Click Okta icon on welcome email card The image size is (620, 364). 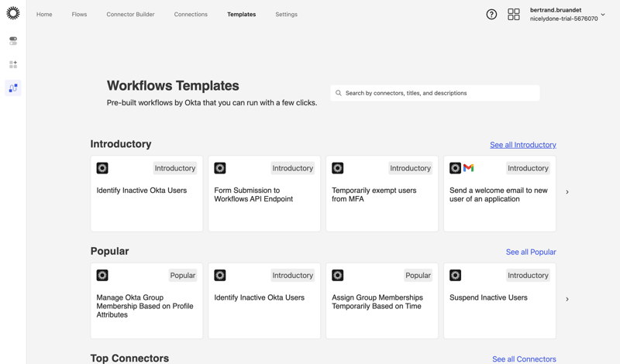455,168
